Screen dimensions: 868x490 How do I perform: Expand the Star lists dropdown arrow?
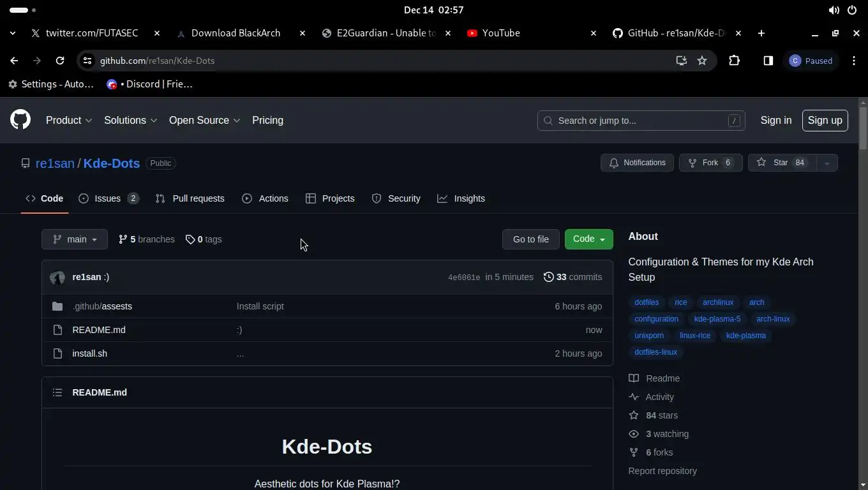coord(827,163)
